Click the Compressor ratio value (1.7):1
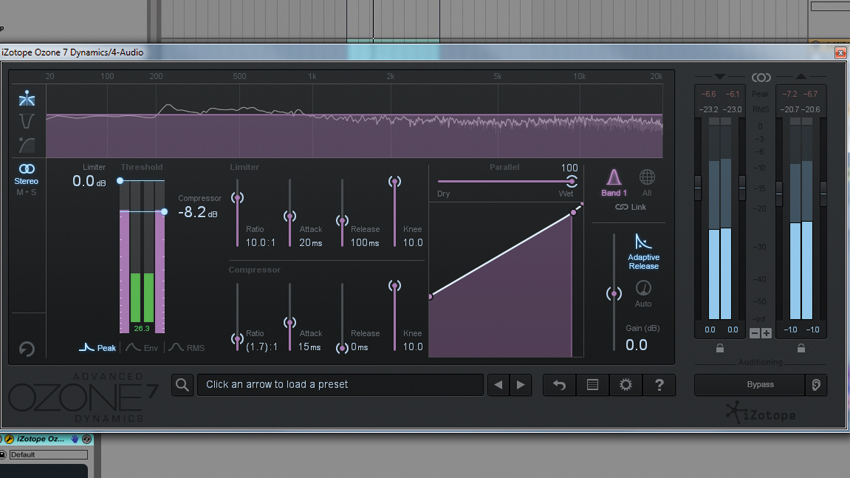850x478 pixels. click(x=261, y=347)
